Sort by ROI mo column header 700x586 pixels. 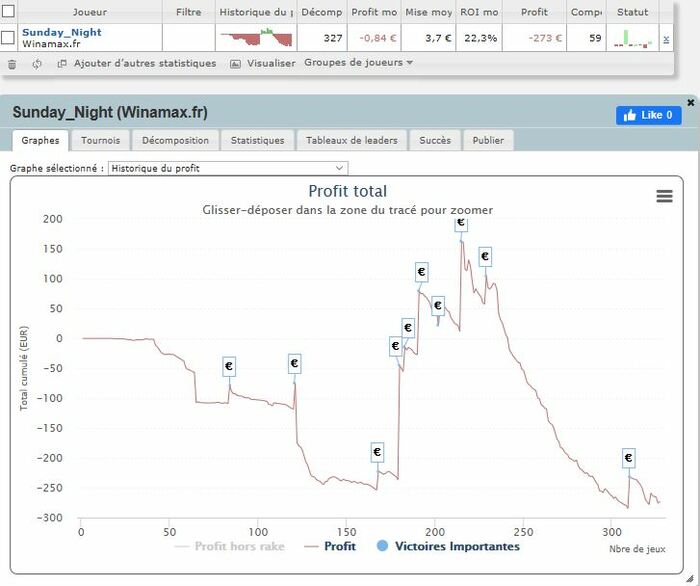[x=479, y=12]
